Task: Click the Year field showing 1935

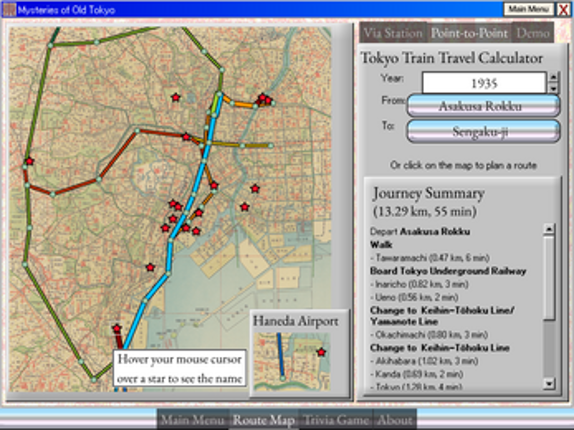Action: point(484,83)
